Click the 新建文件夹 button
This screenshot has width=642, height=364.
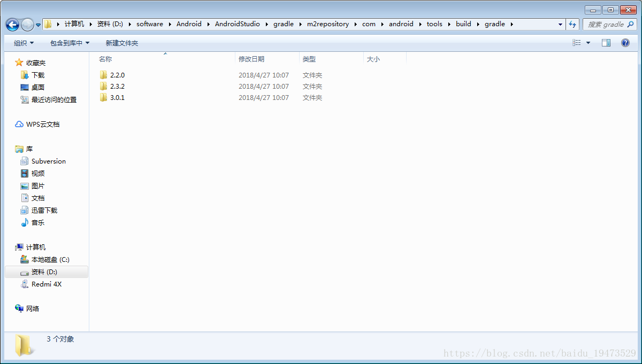pyautogui.click(x=121, y=43)
